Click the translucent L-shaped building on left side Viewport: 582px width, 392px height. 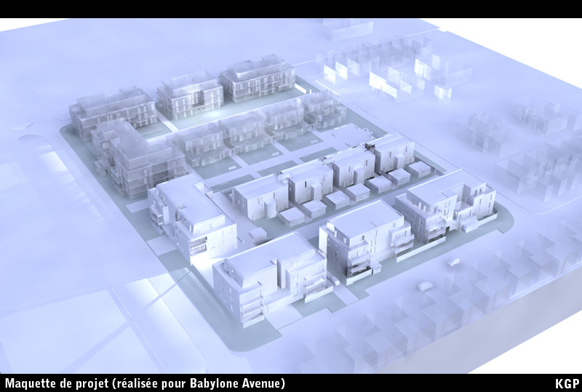tap(135, 155)
